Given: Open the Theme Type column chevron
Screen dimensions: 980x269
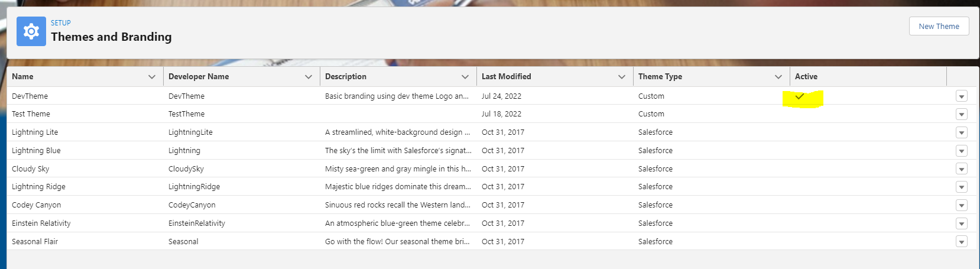Looking at the screenshot, I should pyautogui.click(x=778, y=77).
